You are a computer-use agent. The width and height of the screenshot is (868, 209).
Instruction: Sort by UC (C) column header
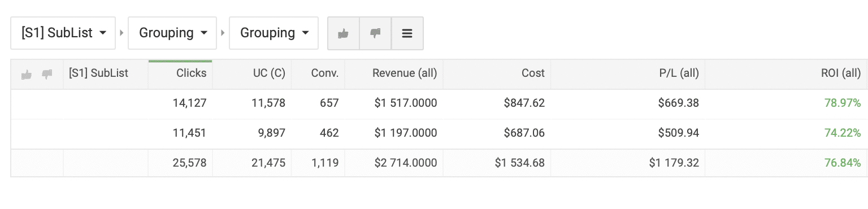tap(252, 73)
